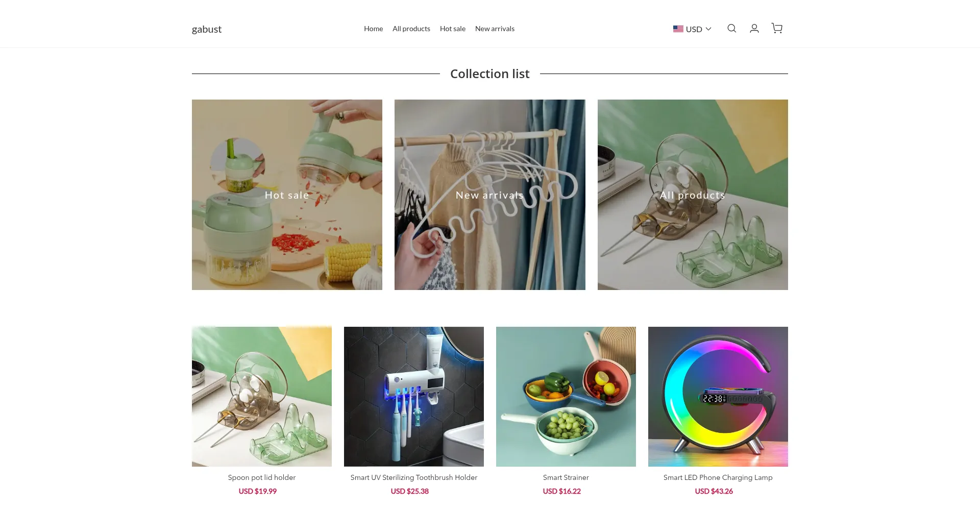Go to the Home menu item

[x=373, y=29]
